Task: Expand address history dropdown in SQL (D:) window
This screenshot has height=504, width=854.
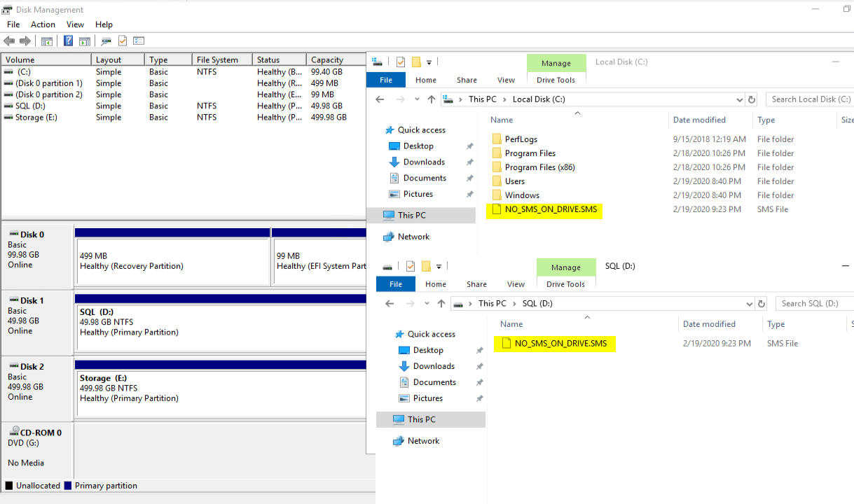Action: 750,304
